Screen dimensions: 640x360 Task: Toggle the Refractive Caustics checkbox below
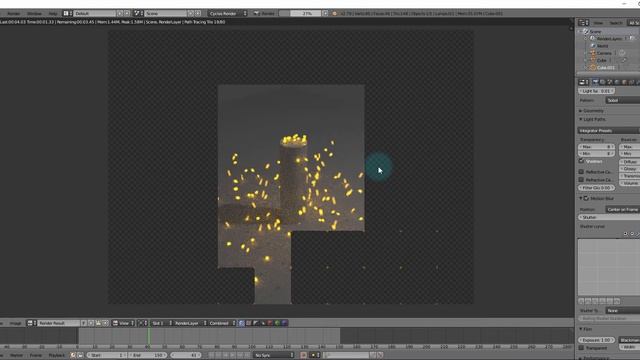pos(581,180)
